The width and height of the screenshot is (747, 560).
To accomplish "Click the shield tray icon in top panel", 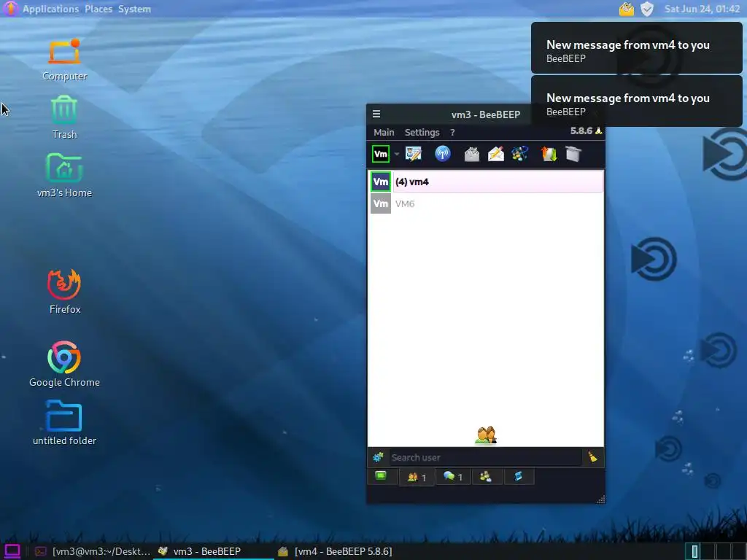I will click(x=646, y=9).
